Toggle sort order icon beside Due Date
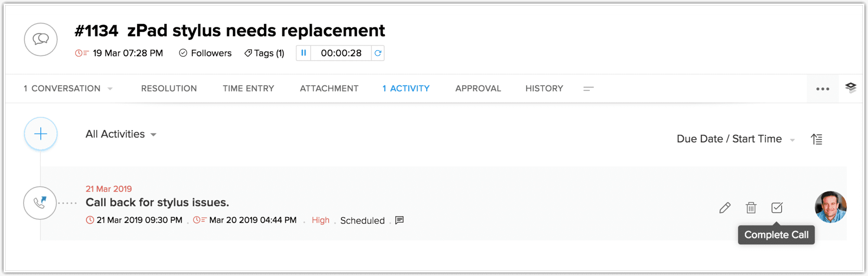This screenshot has width=868, height=276. [817, 139]
